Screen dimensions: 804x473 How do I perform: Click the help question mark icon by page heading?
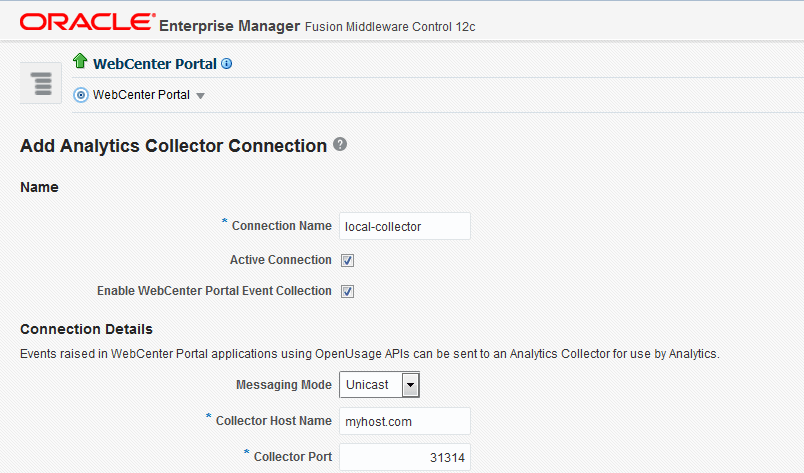pyautogui.click(x=340, y=144)
